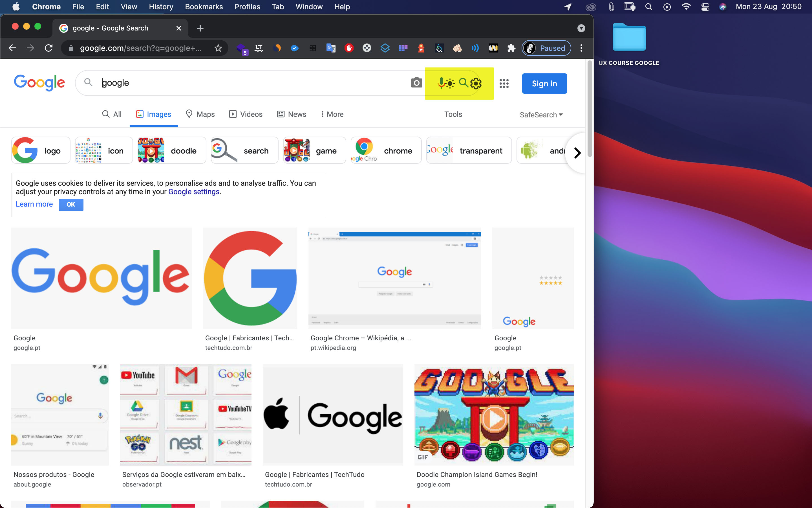The height and width of the screenshot is (508, 812).
Task: Click the search-by-image camera icon
Action: coord(416,83)
